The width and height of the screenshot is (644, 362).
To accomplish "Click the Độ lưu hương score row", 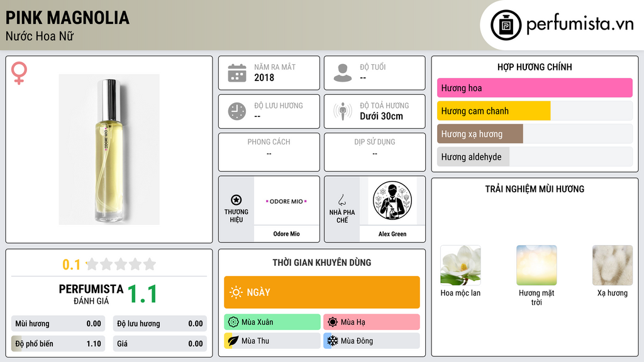I will (160, 324).
